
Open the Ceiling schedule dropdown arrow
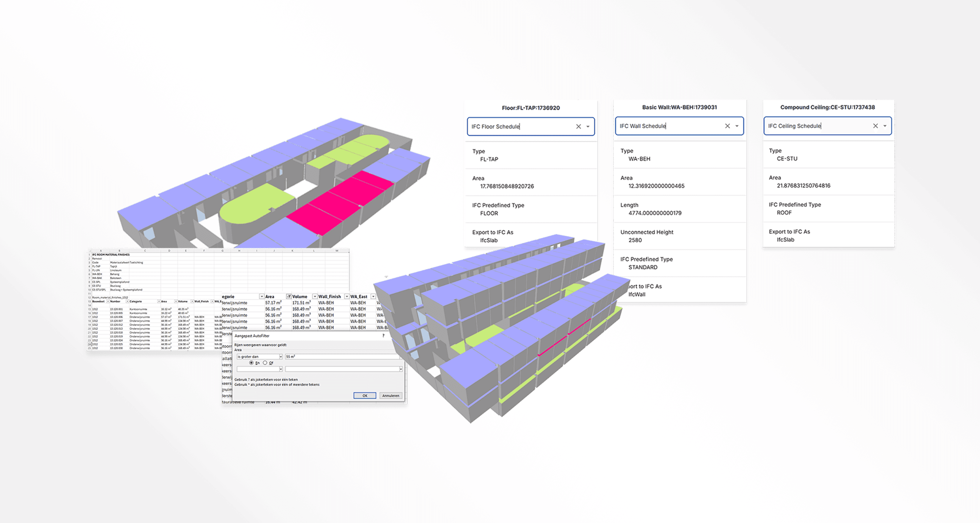885,126
